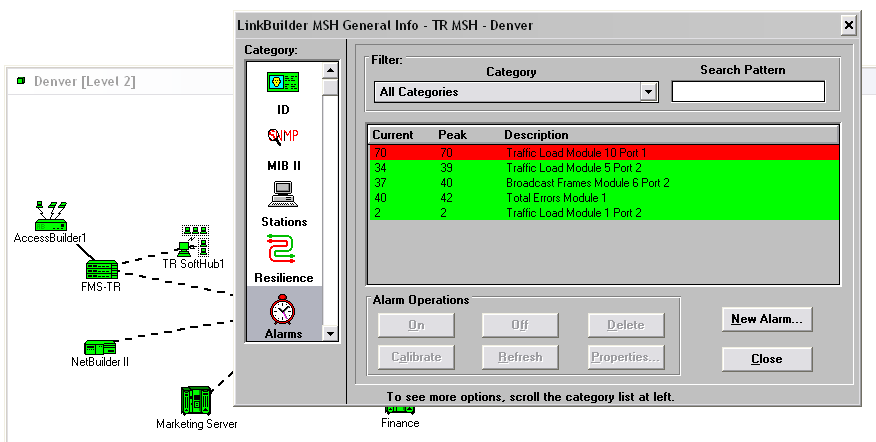Image resolution: width=876 pixels, height=442 pixels.
Task: Click the Refresh button
Action: coord(520,357)
